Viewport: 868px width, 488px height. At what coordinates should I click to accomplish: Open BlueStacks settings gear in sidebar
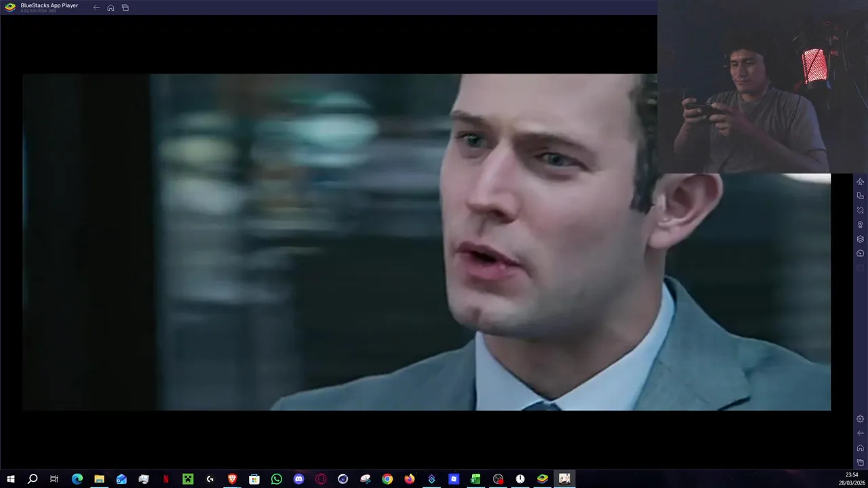click(860, 419)
